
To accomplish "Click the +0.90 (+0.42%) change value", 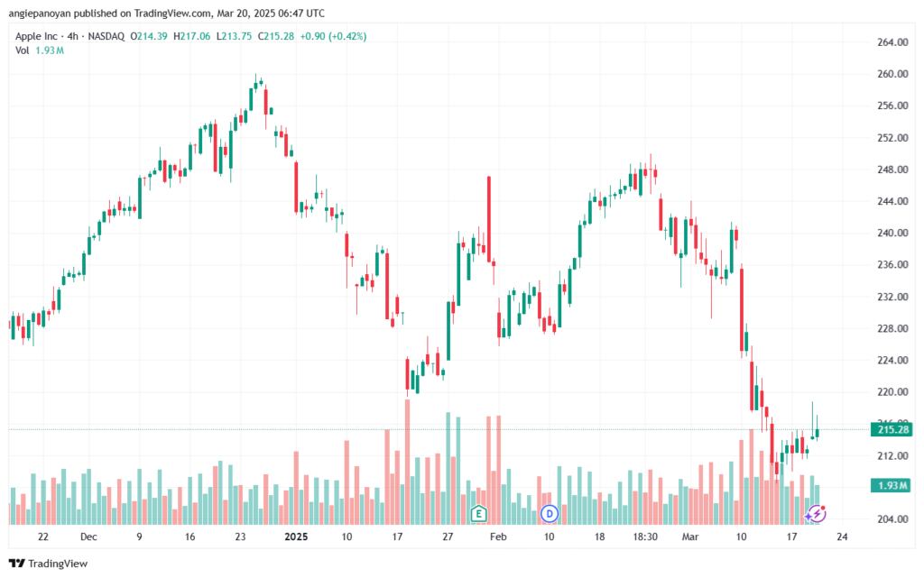I will tap(333, 36).
